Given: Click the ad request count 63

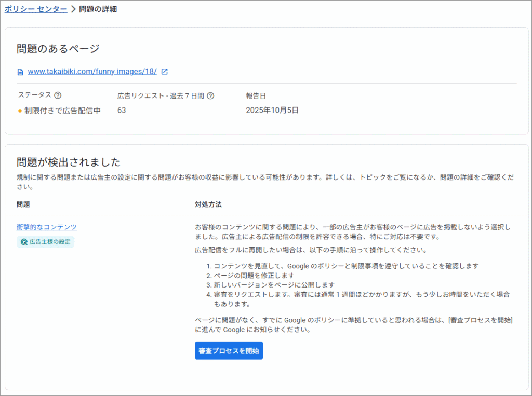Looking at the screenshot, I should (x=122, y=111).
